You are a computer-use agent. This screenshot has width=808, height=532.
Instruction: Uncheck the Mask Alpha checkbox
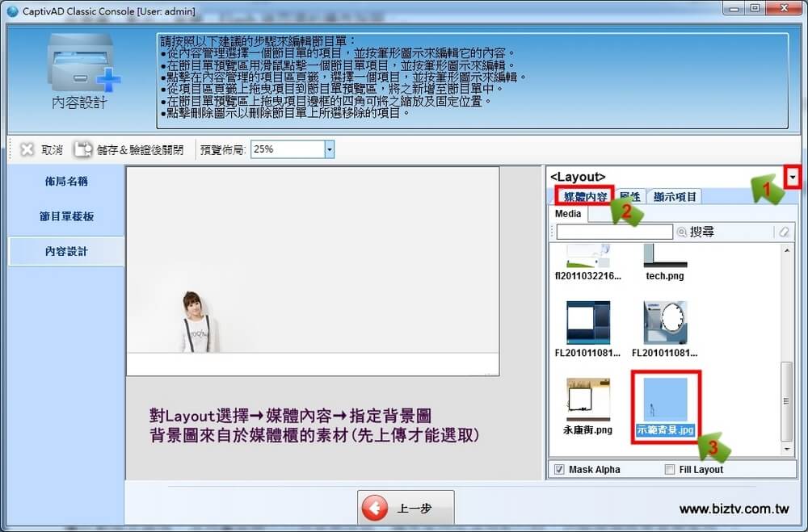pyautogui.click(x=559, y=469)
